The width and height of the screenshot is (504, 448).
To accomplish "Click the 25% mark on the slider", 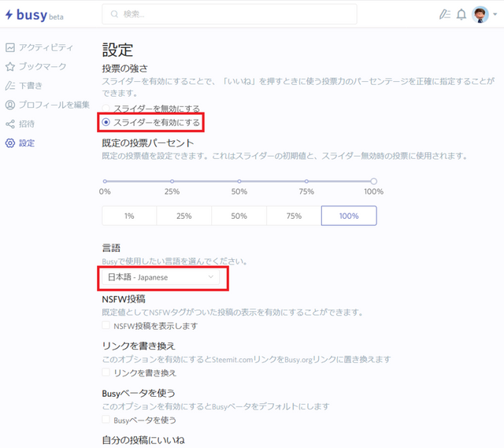I will (172, 181).
